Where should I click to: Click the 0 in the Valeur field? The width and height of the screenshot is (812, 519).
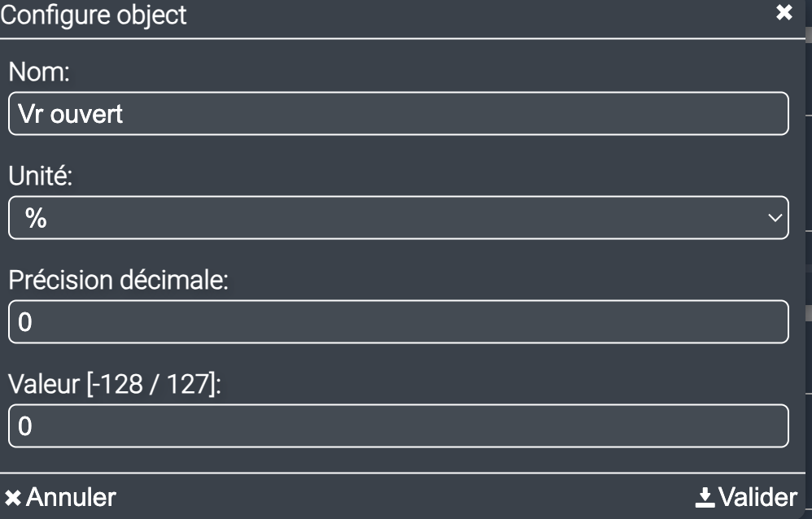click(x=24, y=427)
